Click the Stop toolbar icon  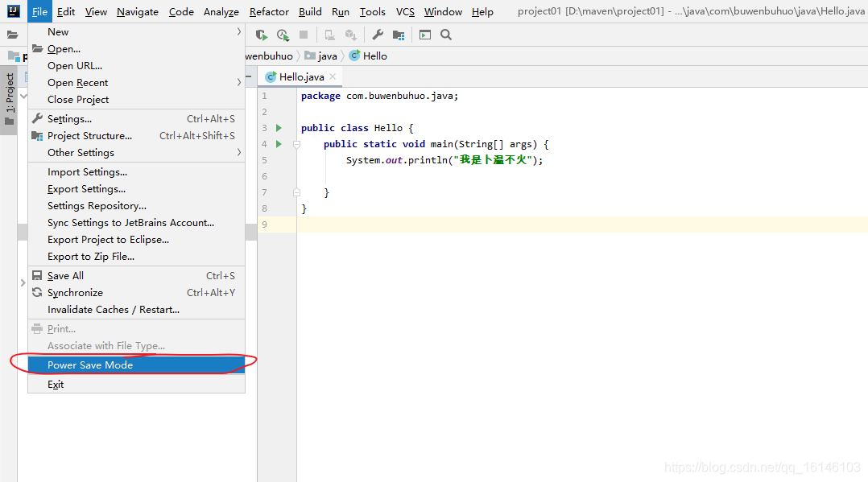click(x=304, y=35)
